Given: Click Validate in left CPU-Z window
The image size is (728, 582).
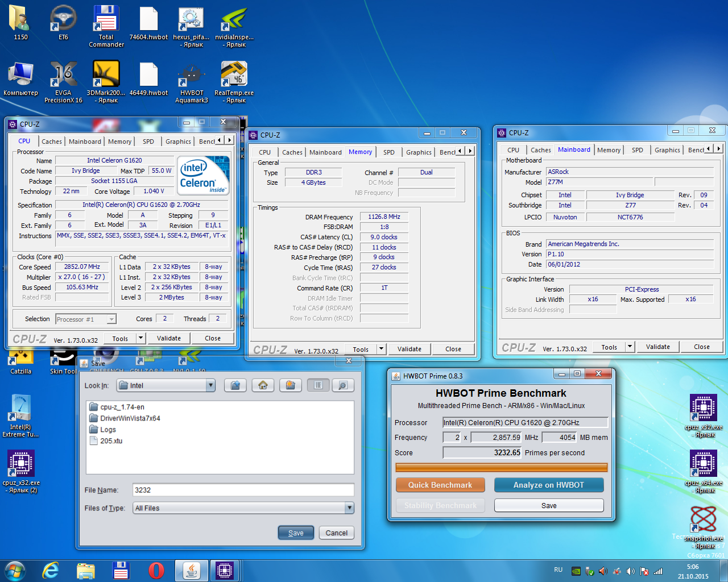Looking at the screenshot, I should pos(169,338).
